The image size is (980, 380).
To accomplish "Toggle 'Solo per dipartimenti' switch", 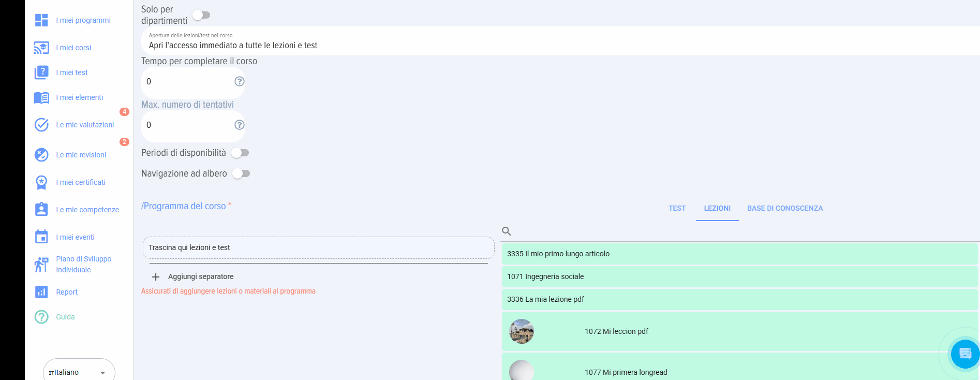I will [202, 15].
